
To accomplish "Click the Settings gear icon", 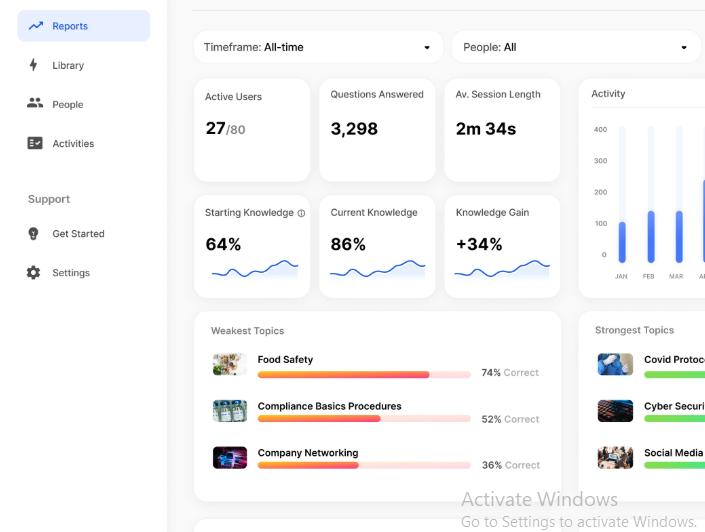I will [x=33, y=273].
